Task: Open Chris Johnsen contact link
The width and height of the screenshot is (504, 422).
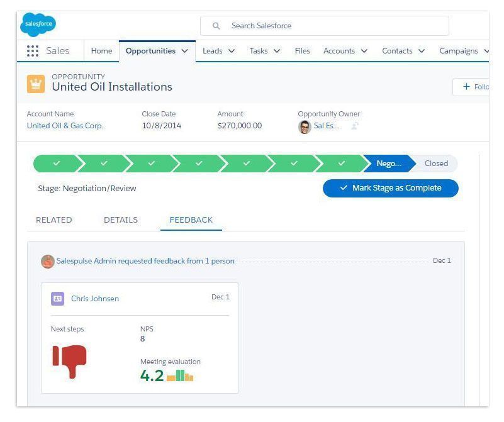Action: coord(95,299)
